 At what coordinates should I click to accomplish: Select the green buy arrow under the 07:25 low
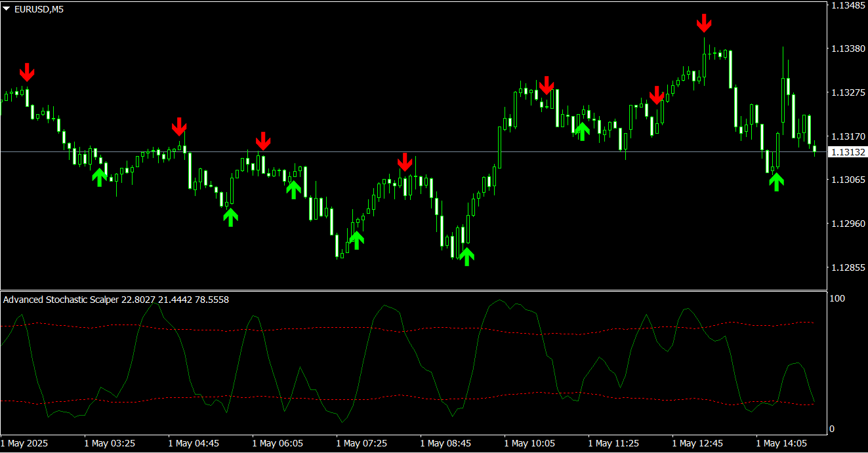tap(356, 240)
